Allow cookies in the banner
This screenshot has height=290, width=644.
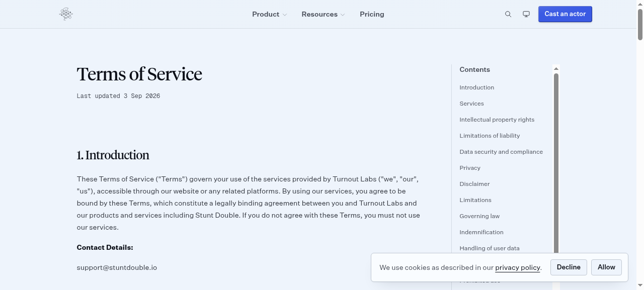coord(606,267)
